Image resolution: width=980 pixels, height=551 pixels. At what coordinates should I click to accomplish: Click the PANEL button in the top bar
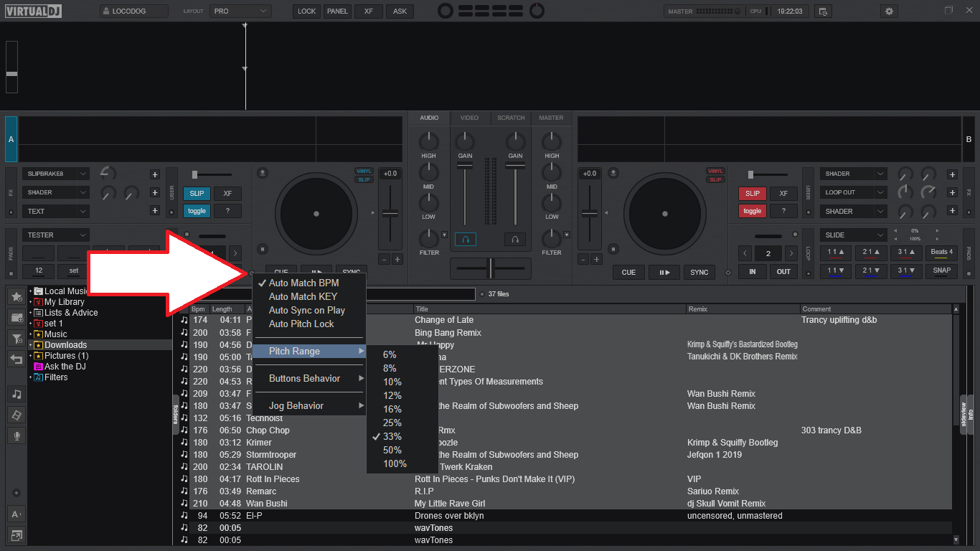[x=337, y=11]
